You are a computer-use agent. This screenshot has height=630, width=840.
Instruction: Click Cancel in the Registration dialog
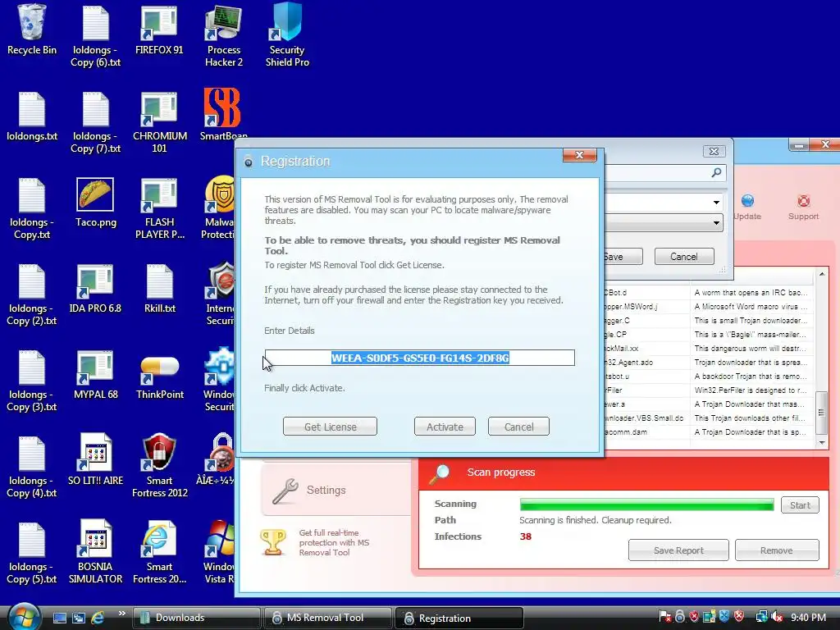click(x=518, y=427)
